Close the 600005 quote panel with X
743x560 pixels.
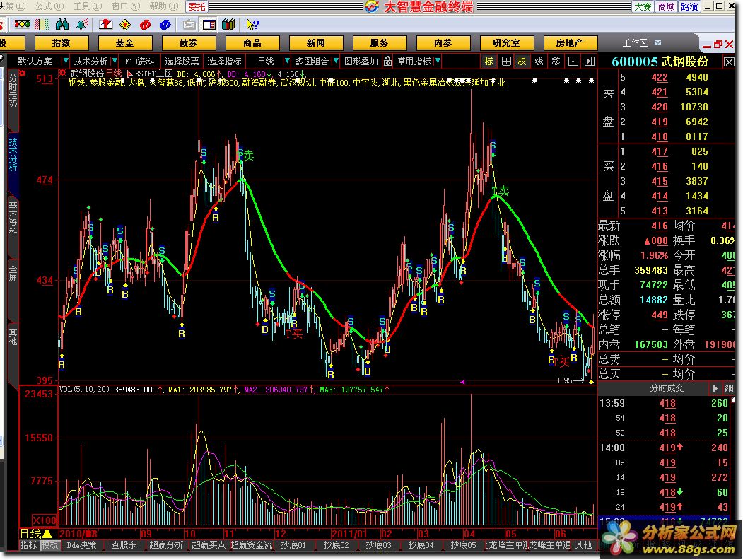729,62
